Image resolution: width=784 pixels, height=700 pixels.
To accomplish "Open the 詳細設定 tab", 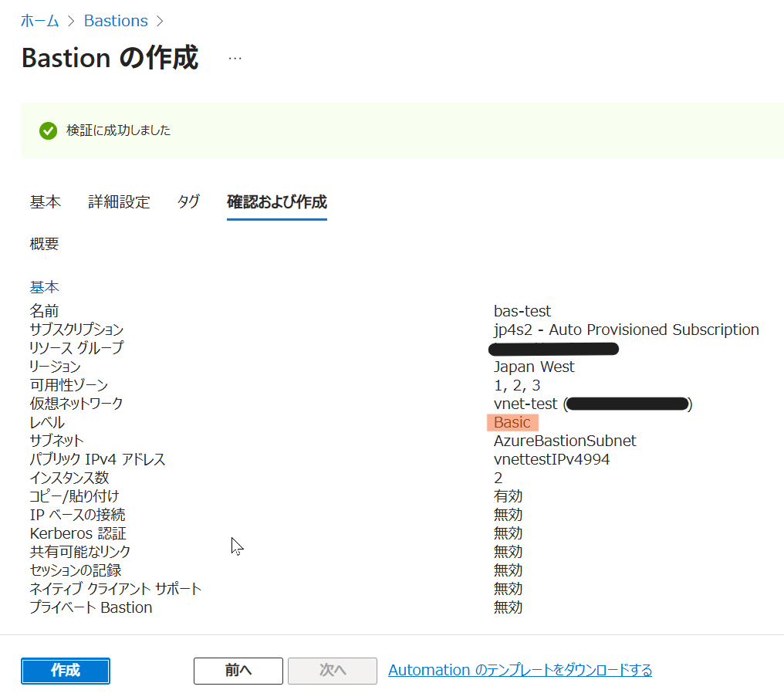I will (x=119, y=202).
